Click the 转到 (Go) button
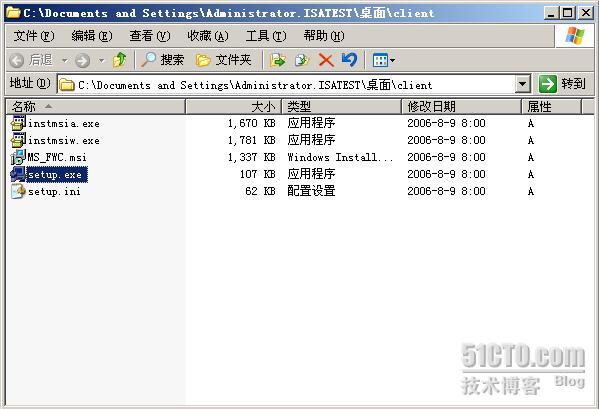 562,84
